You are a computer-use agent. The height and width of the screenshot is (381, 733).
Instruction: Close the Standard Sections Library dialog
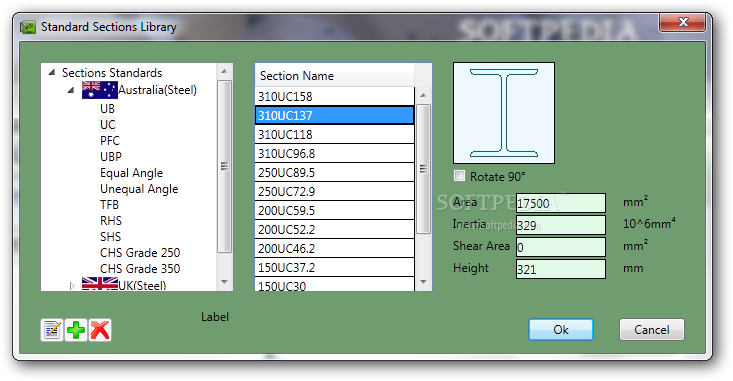pos(682,22)
